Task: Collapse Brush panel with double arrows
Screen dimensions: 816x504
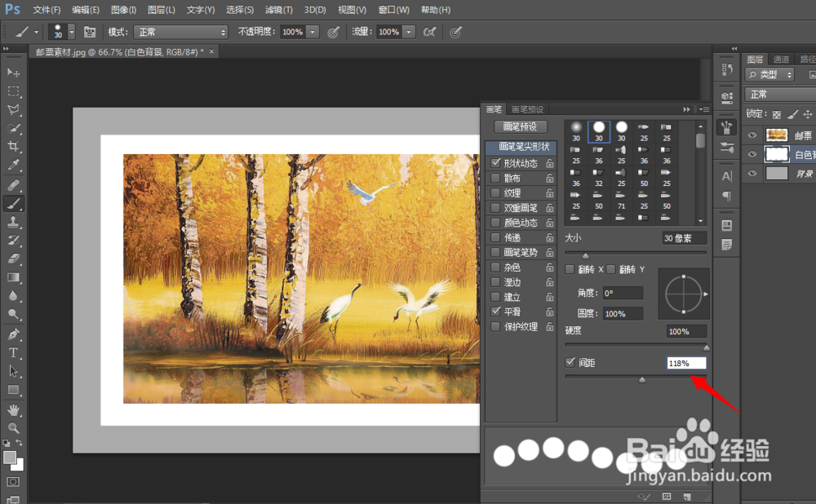Action: [686, 109]
